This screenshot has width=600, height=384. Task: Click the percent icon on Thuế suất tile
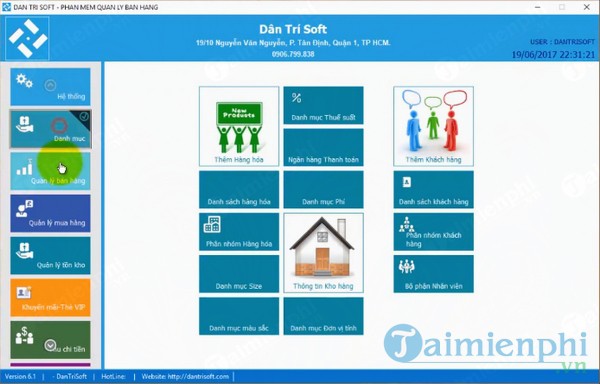296,98
